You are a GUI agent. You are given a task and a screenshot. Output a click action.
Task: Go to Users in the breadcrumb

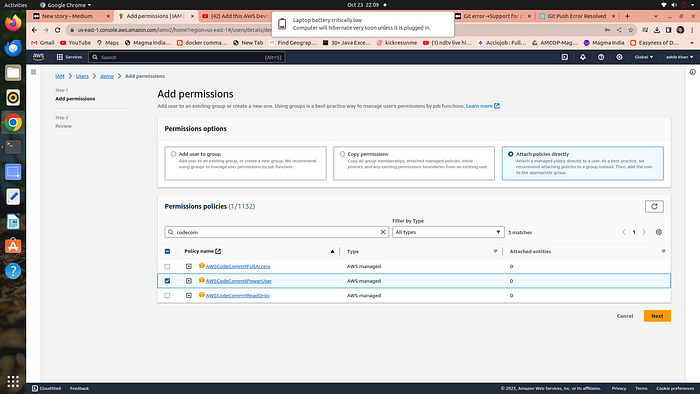[82, 76]
